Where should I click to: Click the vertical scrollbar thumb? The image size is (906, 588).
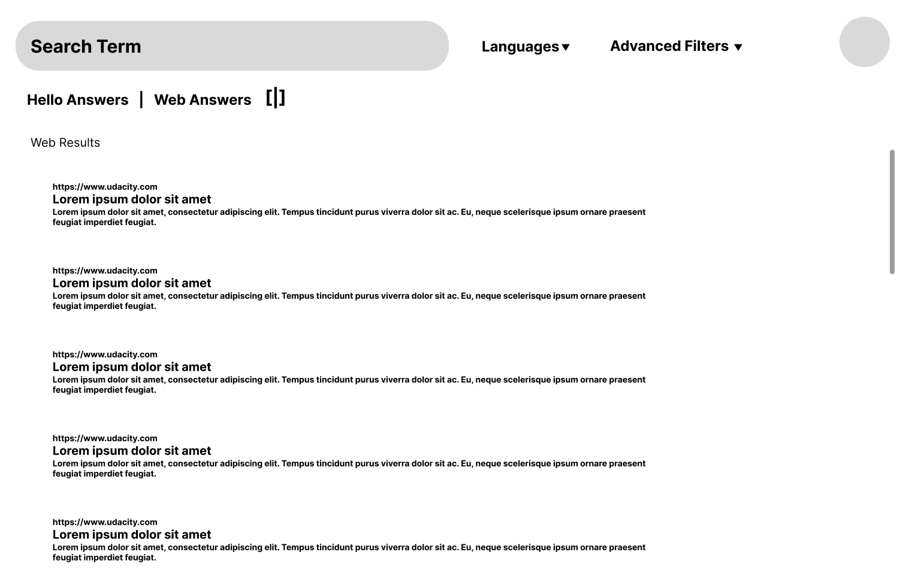[892, 212]
